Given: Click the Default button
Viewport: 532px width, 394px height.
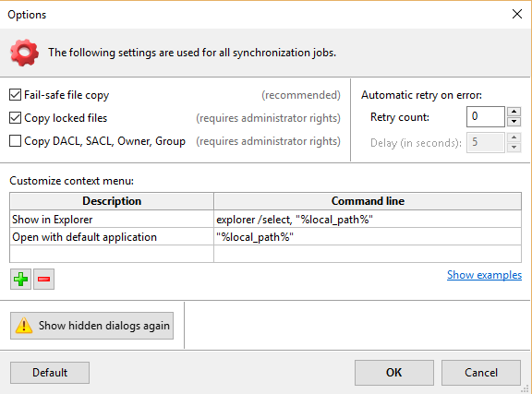Looking at the screenshot, I should [x=50, y=373].
